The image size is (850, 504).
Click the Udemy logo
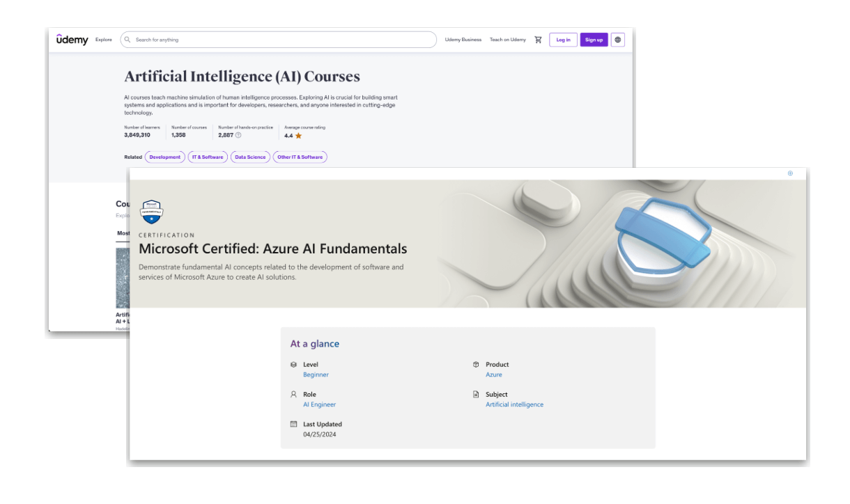tap(72, 40)
